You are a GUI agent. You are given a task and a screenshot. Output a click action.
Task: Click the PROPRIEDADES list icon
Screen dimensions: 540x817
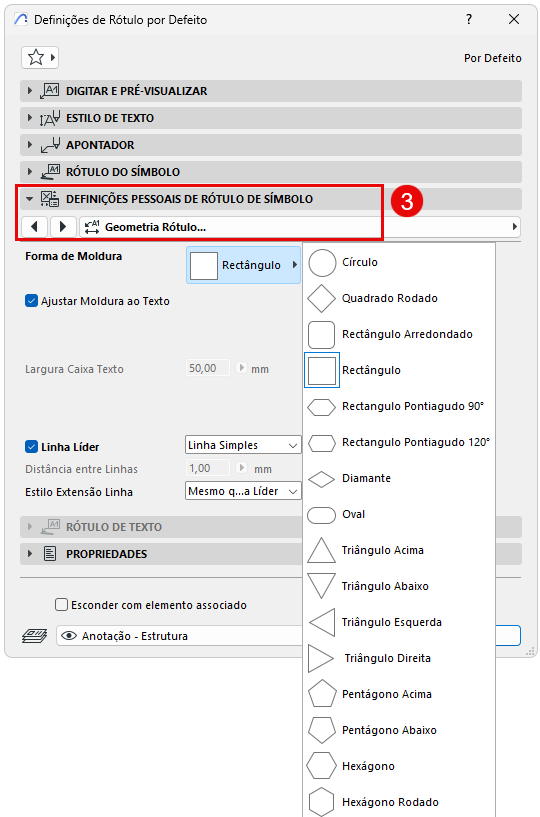50,553
